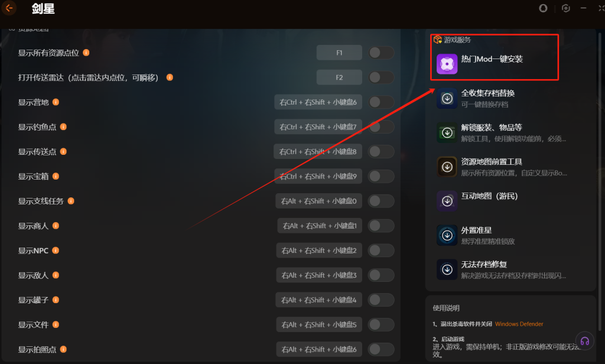Click the F1 hotkey button

(x=339, y=53)
